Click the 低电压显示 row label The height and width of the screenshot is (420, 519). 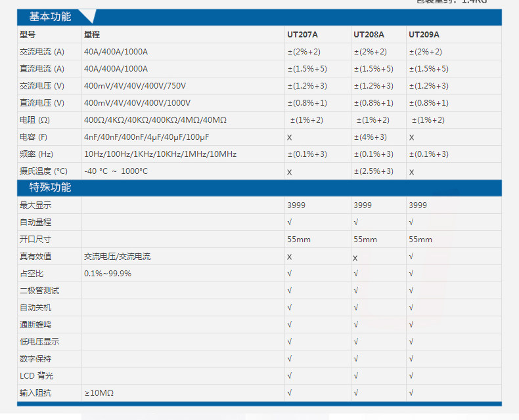click(39, 342)
